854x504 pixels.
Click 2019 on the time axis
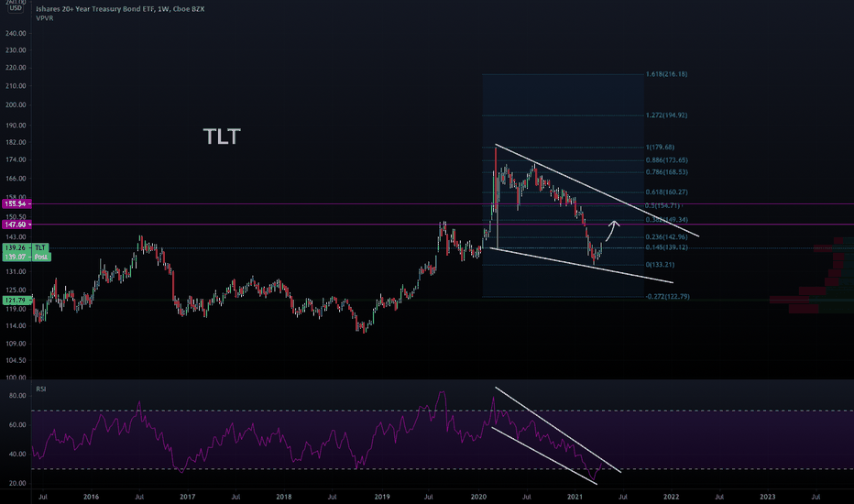click(x=382, y=497)
